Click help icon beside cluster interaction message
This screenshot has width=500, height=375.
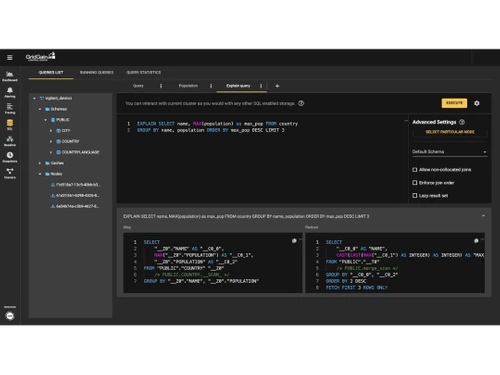pyautogui.click(x=301, y=103)
